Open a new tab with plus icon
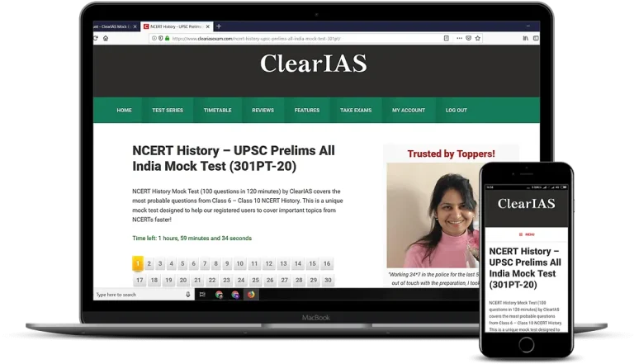 click(219, 26)
